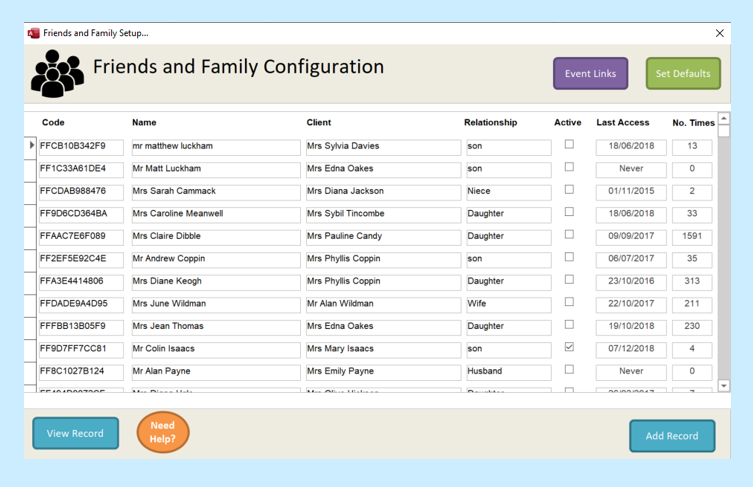753x487 pixels.
Task: Click the No. Times field 1591
Action: (x=692, y=237)
